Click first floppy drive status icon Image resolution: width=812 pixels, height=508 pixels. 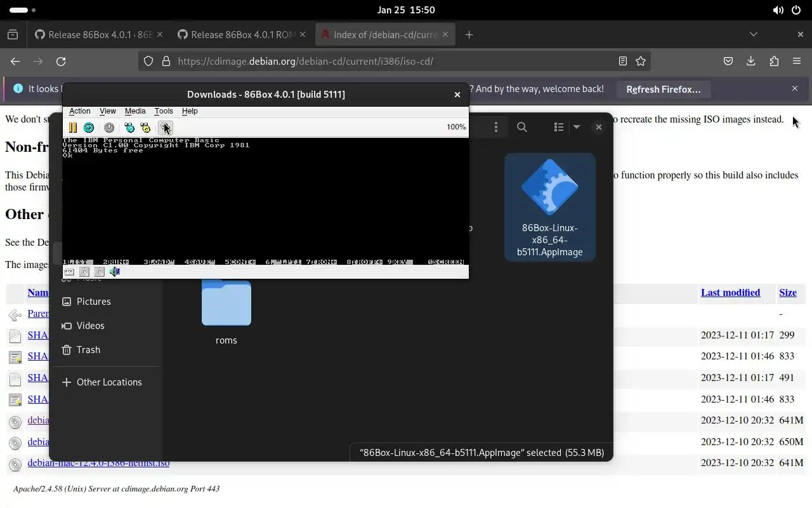tap(84, 272)
